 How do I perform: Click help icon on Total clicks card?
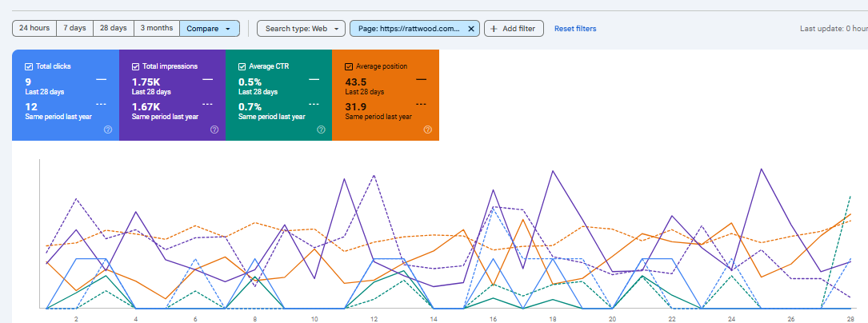[107, 130]
